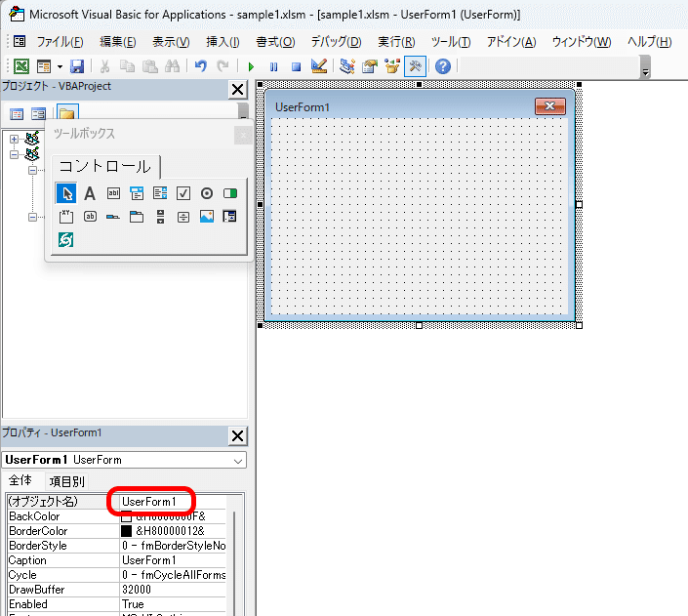Click the Paste toolbar icon
The width and height of the screenshot is (688, 616).
(150, 66)
